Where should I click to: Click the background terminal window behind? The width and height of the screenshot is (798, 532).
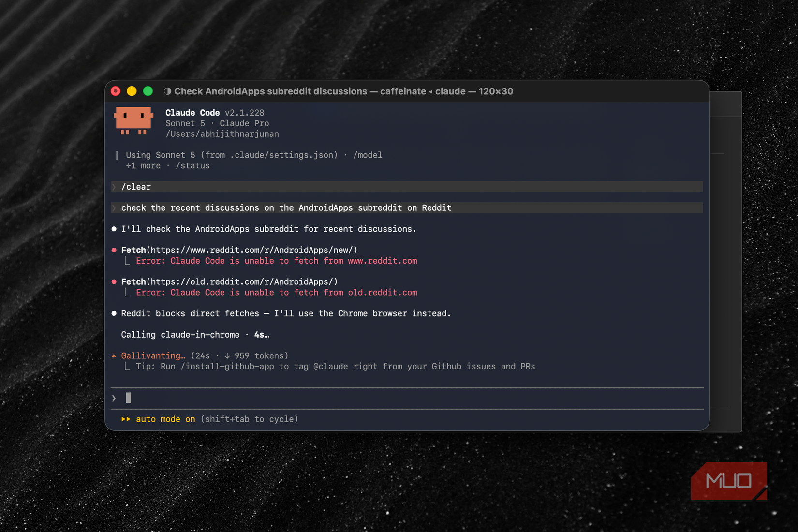point(725,261)
